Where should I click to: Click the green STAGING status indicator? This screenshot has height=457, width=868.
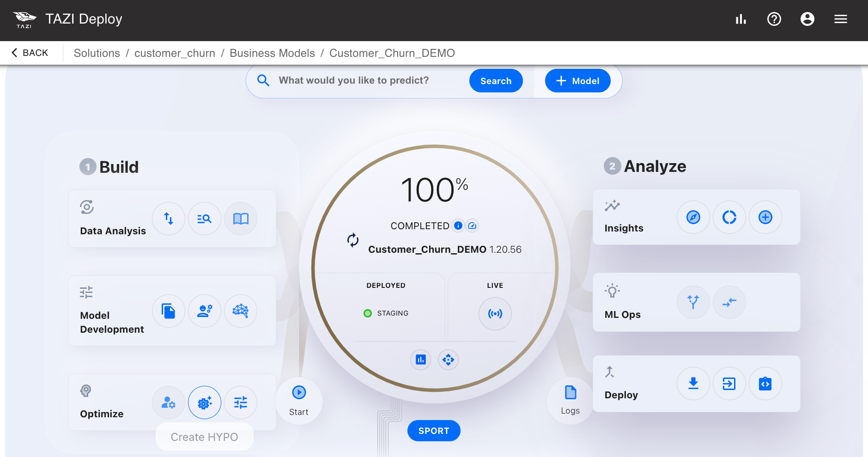(368, 313)
